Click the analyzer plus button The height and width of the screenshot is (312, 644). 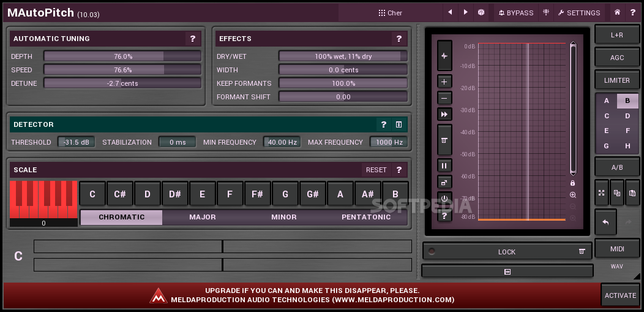(444, 82)
